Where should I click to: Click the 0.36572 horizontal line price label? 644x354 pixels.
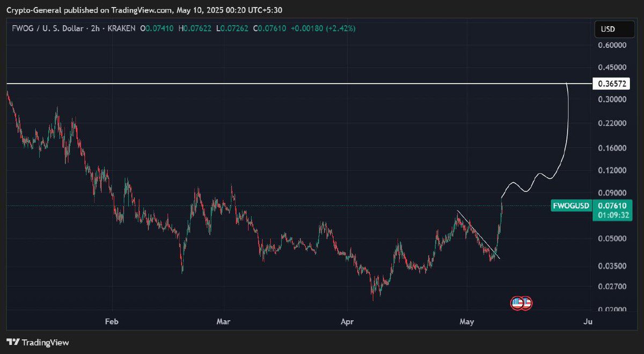611,84
